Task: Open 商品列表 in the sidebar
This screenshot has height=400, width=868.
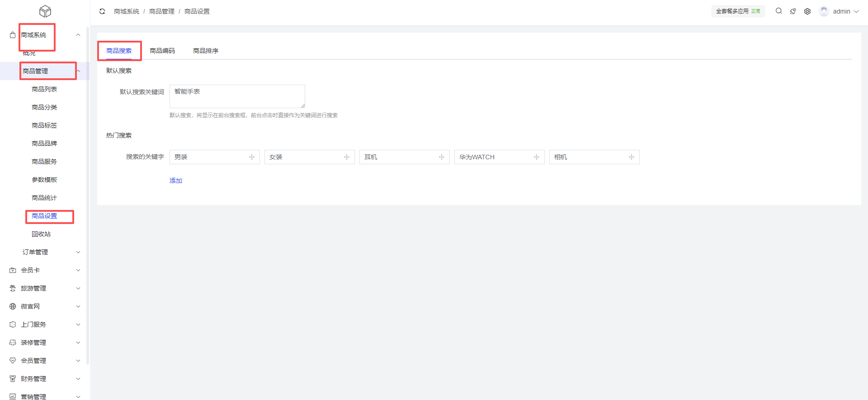Action: [x=44, y=89]
